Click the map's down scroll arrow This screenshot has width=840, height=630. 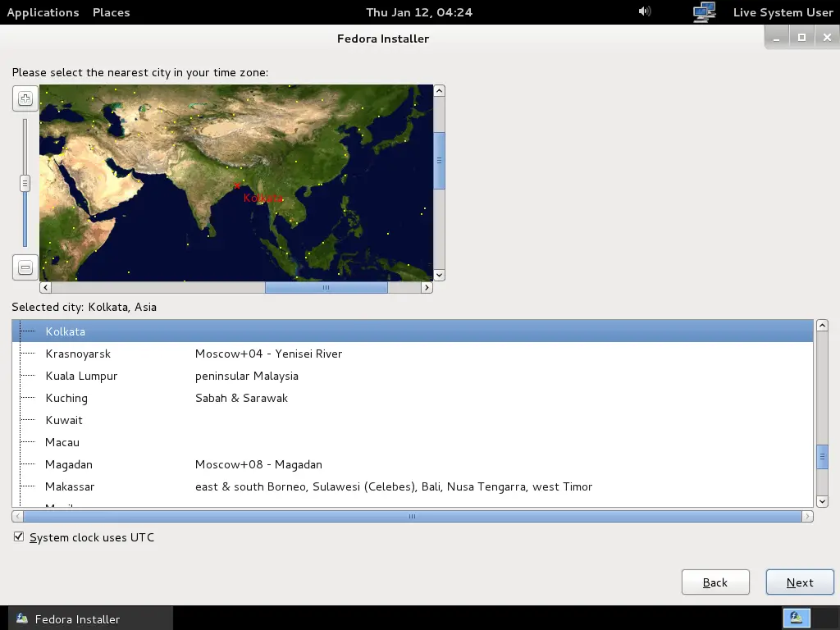440,276
